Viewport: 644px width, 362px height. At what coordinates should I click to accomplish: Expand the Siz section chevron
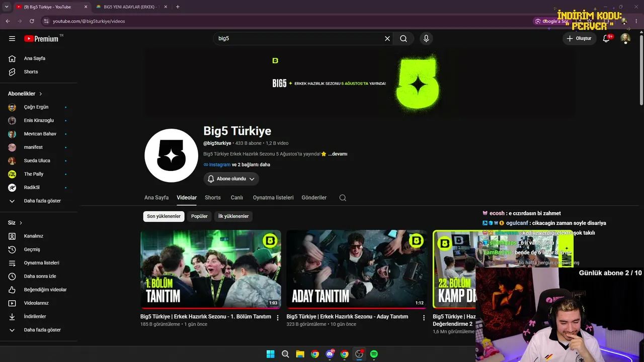coord(21,223)
